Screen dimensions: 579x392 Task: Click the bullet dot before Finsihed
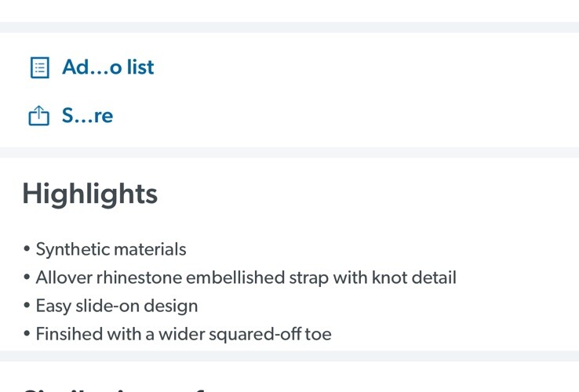[27, 334]
